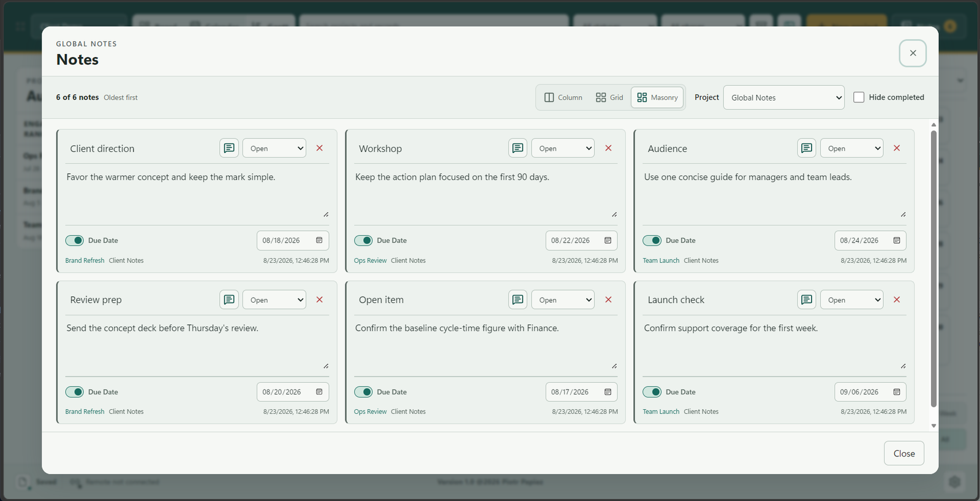
Task: Toggle Due Date on Open item note
Action: (363, 392)
